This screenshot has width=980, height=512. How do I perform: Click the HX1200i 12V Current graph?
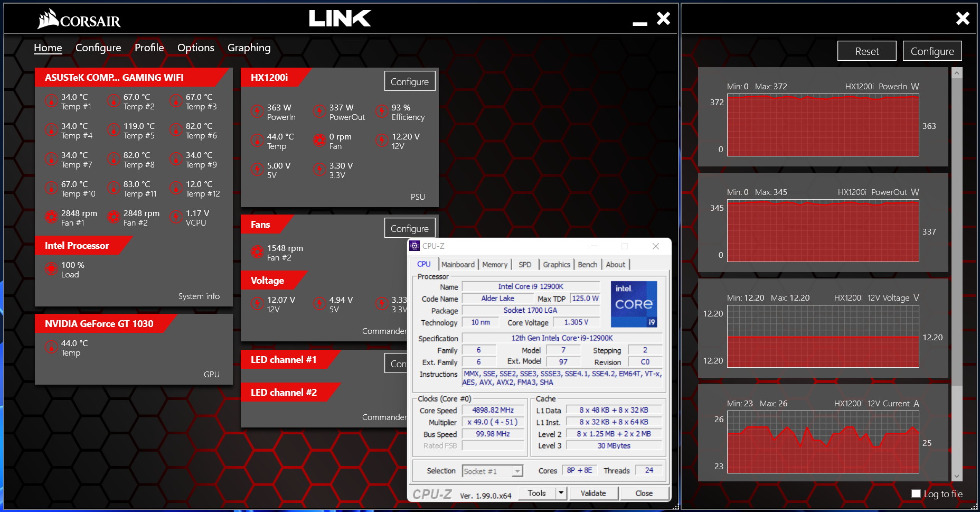click(x=823, y=442)
